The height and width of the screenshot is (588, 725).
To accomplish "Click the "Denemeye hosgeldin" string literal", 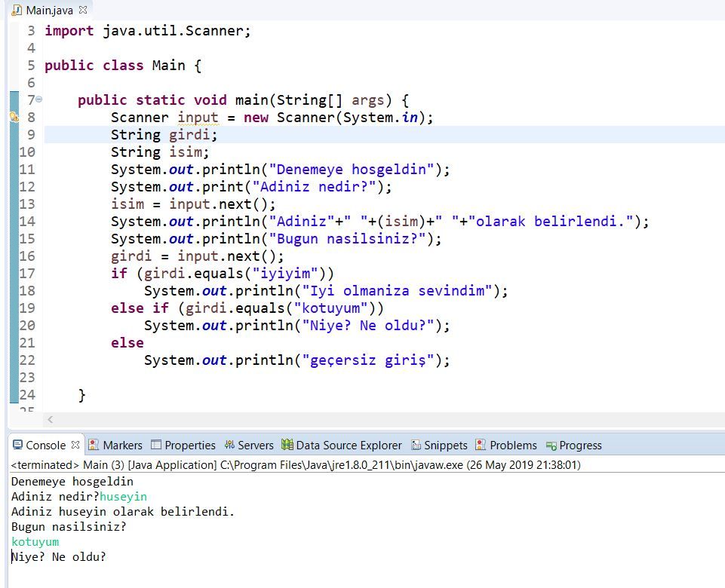I will point(352,170).
